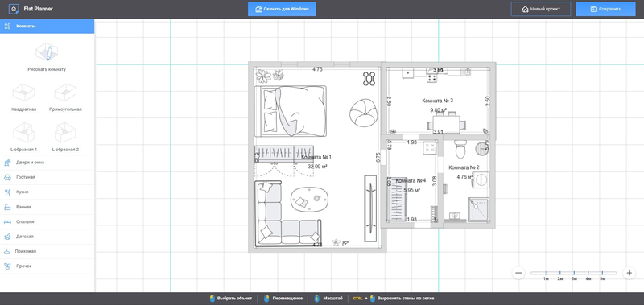This screenshot has width=644, height=305.
Task: Select the Комната № 4 label
Action: point(411,180)
